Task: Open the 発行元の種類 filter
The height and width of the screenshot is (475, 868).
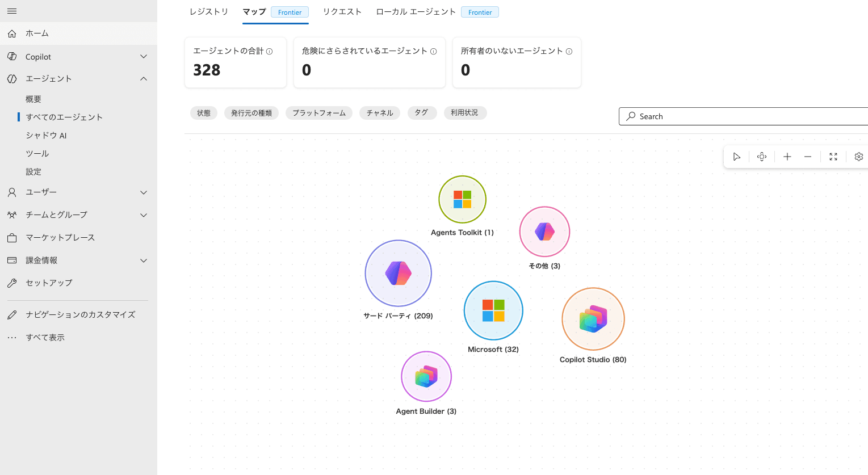Action: [251, 113]
